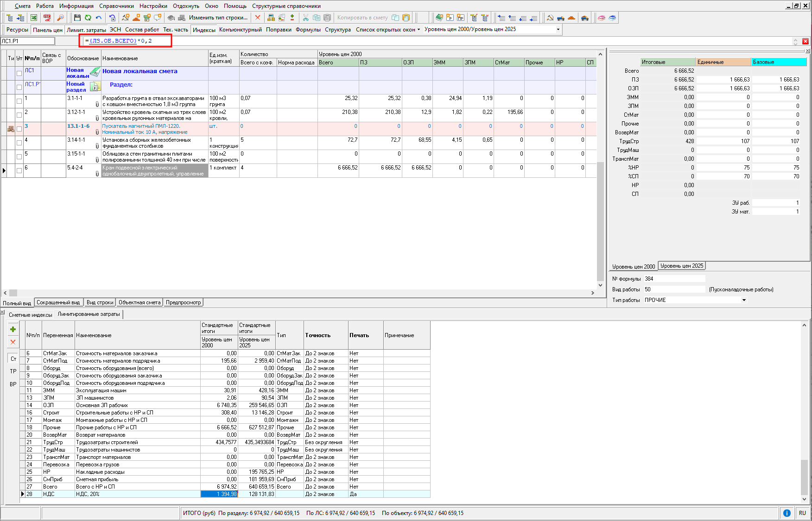Toggle checkbox for row 6 crane item

19,170
